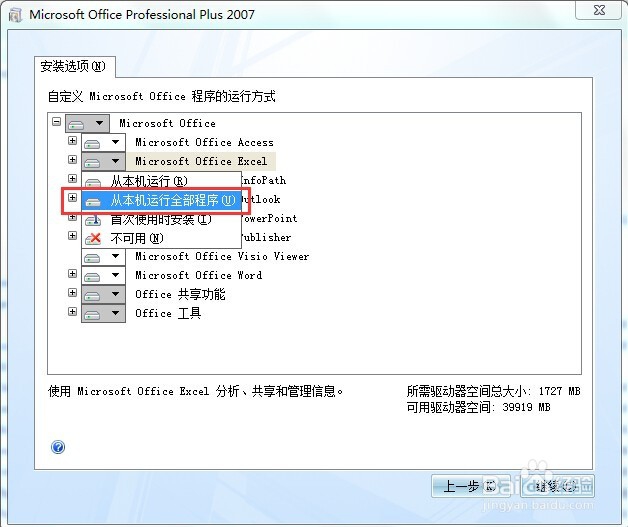
Task: Expand the Publisher tree node
Action: 72,235
